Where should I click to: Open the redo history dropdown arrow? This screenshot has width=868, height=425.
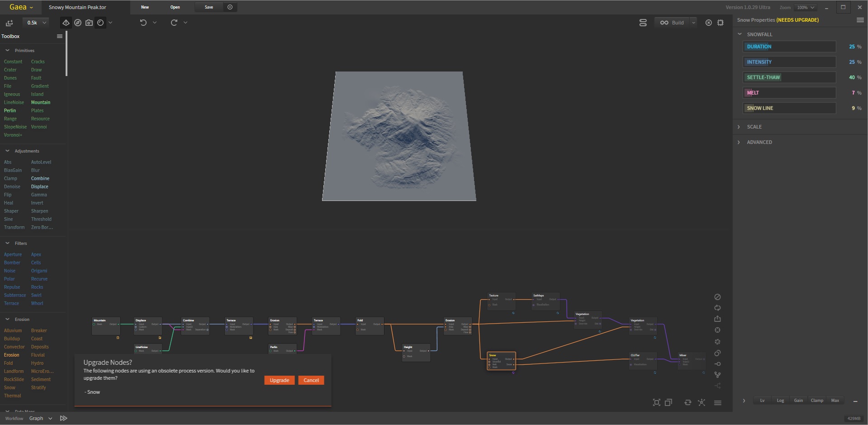point(185,23)
